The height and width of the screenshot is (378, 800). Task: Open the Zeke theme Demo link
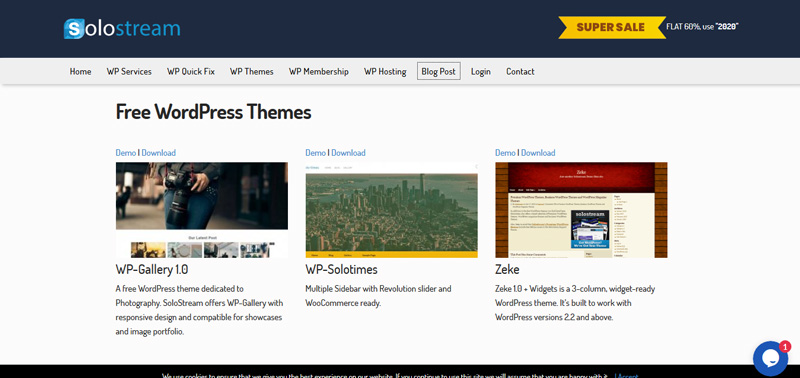point(506,153)
